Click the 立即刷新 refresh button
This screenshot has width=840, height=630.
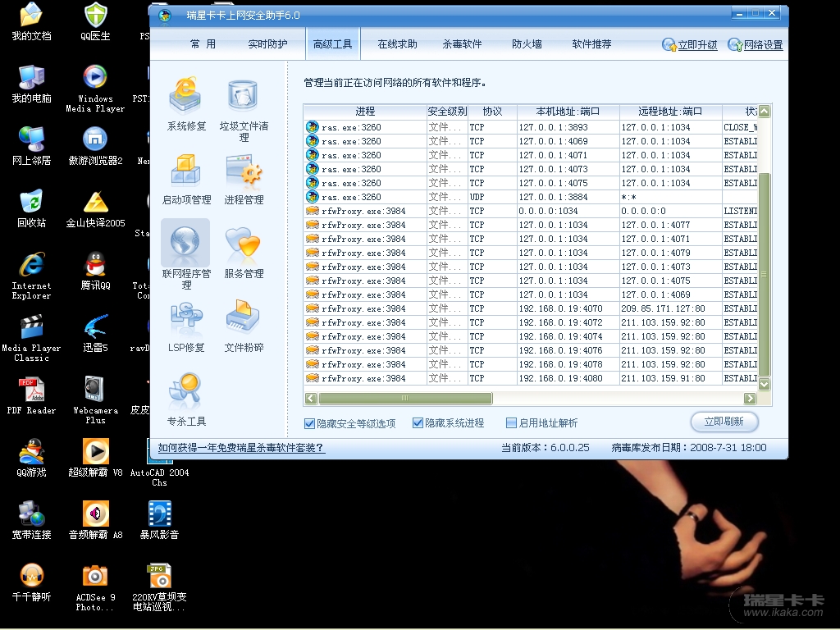click(724, 422)
